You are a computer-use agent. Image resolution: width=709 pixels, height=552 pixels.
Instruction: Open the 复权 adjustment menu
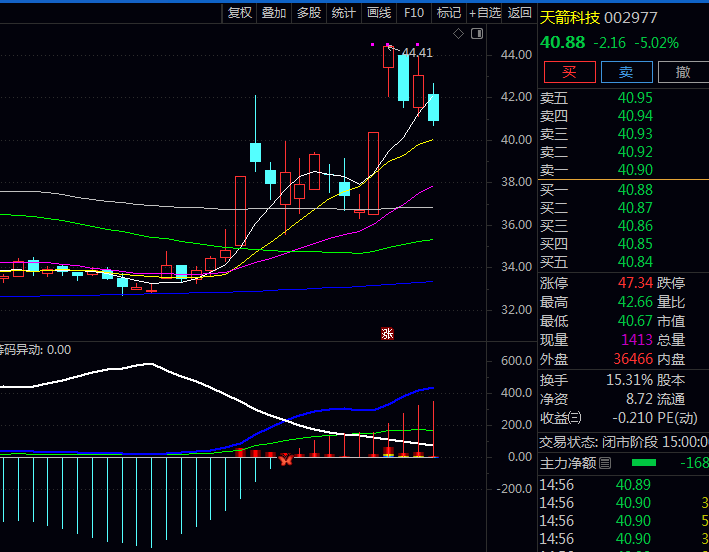coord(240,13)
